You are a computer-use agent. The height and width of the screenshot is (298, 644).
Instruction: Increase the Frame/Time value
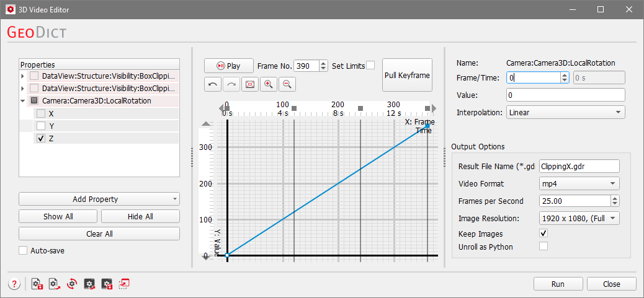click(x=565, y=74)
